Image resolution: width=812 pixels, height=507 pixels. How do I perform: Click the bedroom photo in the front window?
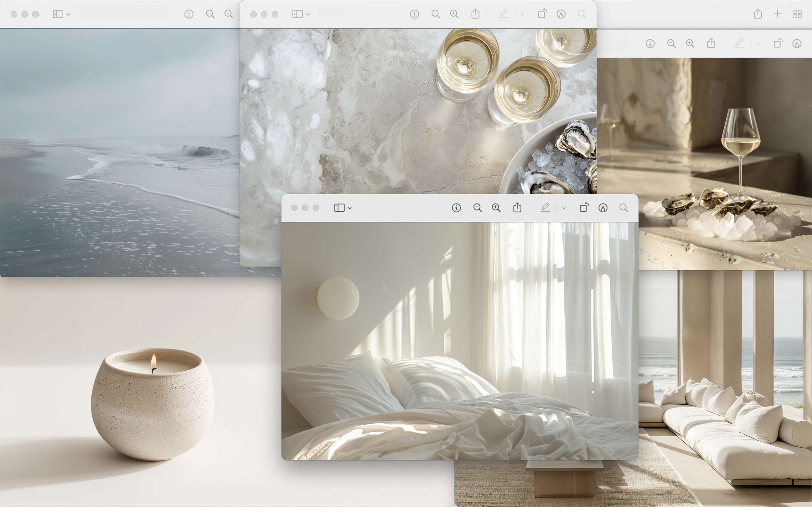click(x=460, y=341)
